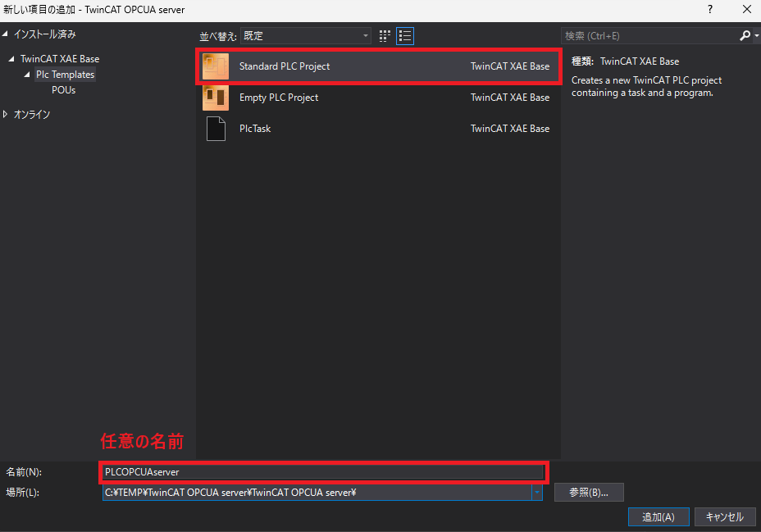761x532 pixels.
Task: Open the help question mark button
Action: 710,9
